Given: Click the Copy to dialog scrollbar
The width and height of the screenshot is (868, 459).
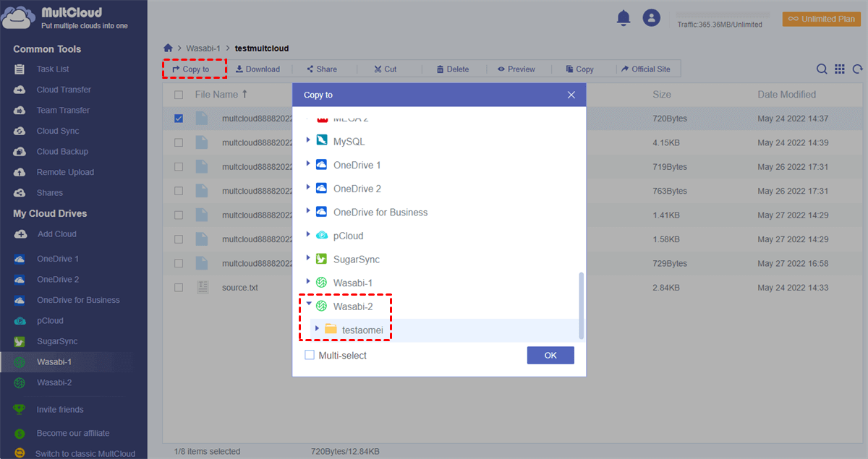Looking at the screenshot, I should (582, 306).
